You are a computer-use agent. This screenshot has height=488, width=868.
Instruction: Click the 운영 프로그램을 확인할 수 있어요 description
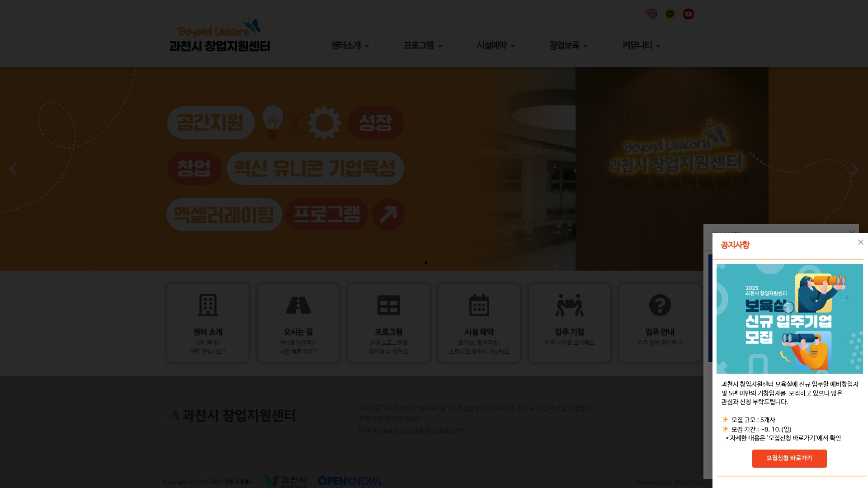click(389, 347)
